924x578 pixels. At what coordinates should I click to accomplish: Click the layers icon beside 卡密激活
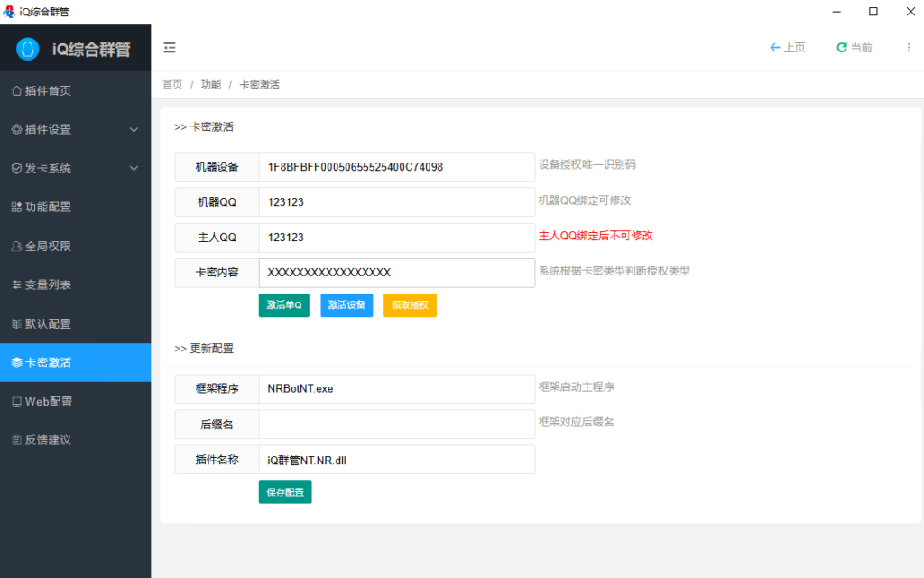[16, 362]
